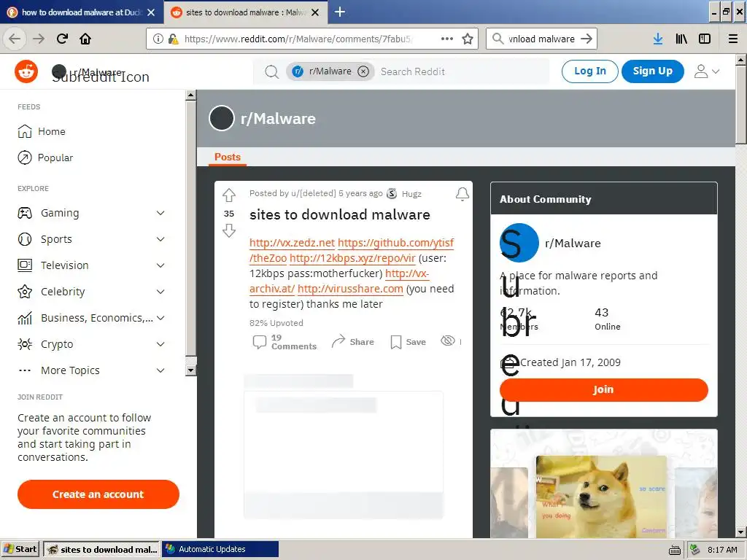Select the Posts tab

tap(228, 157)
